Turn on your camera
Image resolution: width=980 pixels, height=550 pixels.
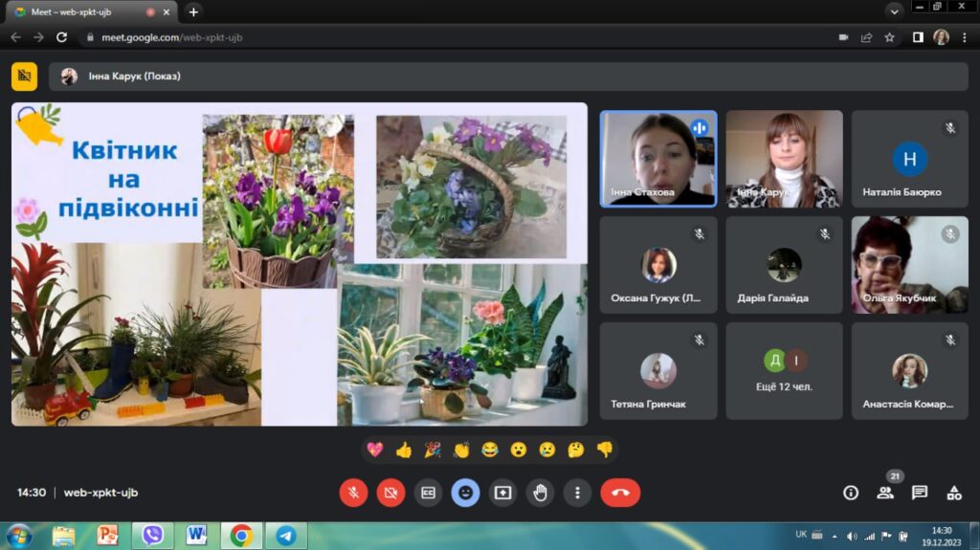point(390,493)
